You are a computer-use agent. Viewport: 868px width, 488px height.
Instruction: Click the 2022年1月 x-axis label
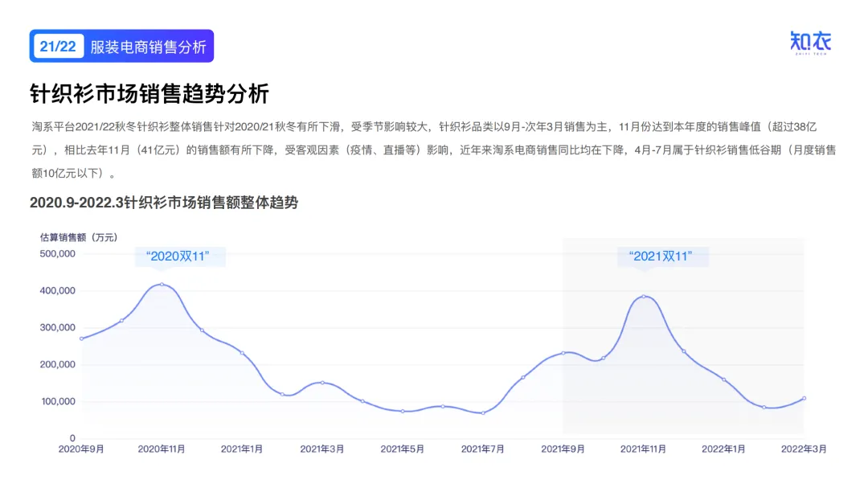(723, 449)
